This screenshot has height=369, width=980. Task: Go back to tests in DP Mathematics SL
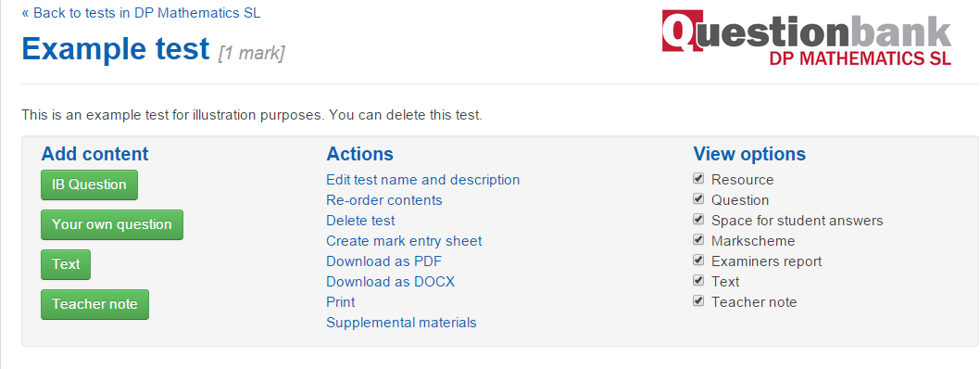pyautogui.click(x=141, y=13)
